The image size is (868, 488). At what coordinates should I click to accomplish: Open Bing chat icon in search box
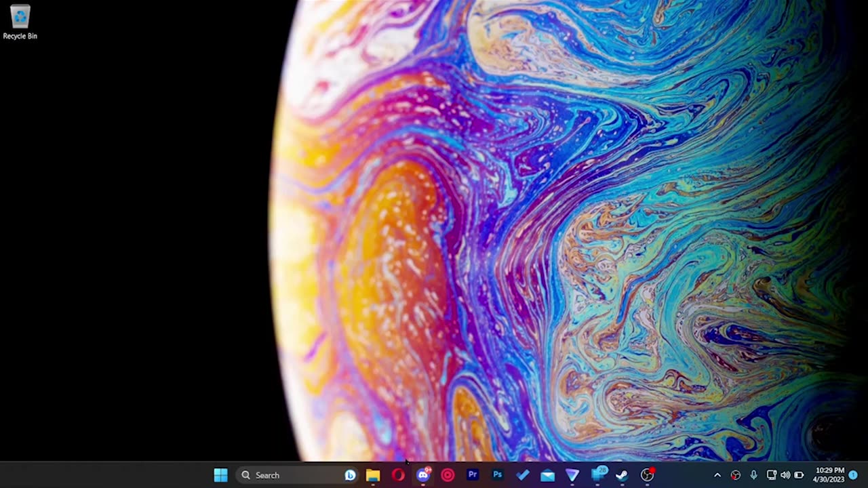(350, 475)
